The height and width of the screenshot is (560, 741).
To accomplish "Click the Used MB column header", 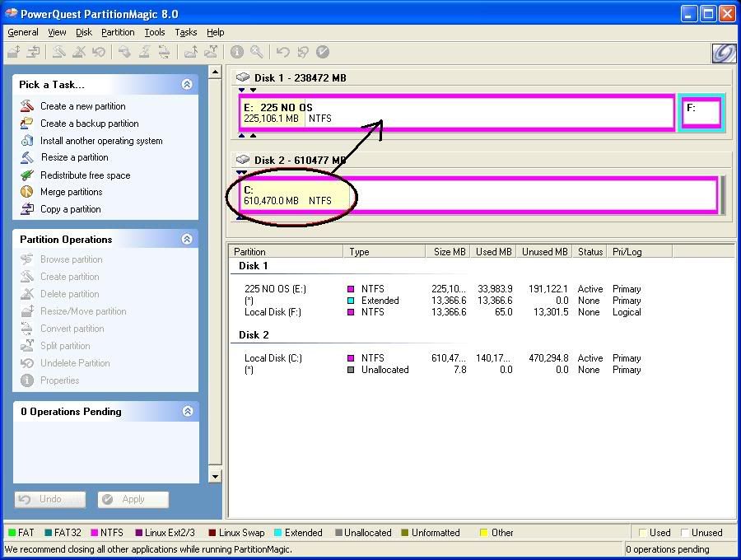I will 493,251.
